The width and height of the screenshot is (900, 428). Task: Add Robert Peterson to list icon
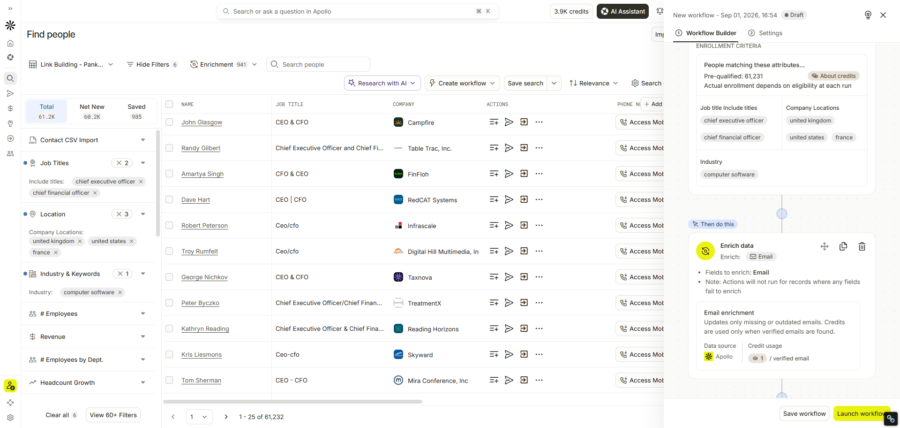pyautogui.click(x=494, y=225)
